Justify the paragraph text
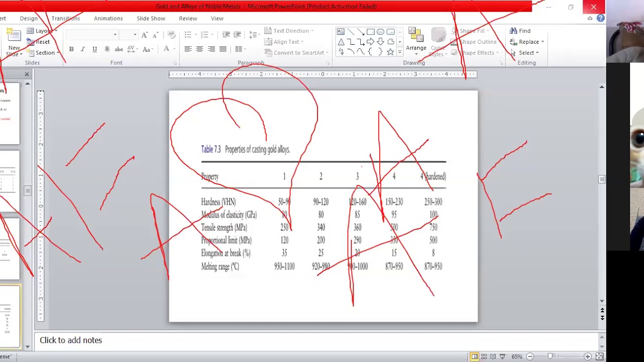644x362 pixels. (x=223, y=49)
